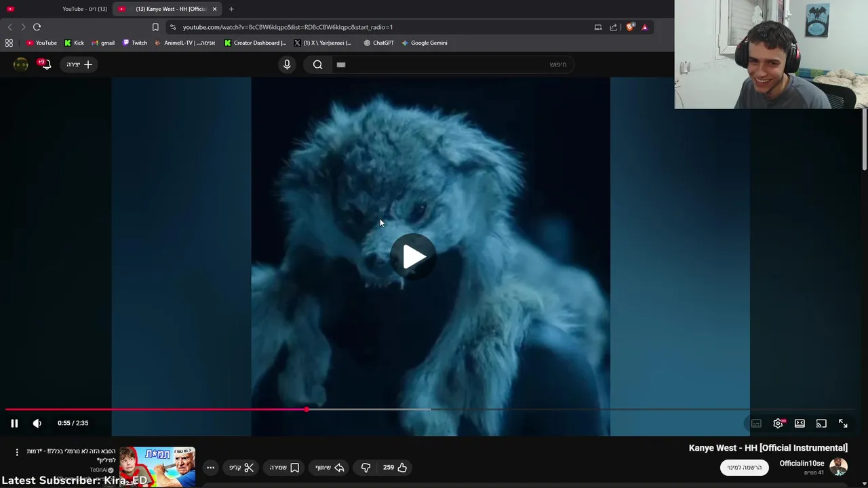This screenshot has height=488, width=868.
Task: Open the gmail bookmark
Action: coord(103,43)
